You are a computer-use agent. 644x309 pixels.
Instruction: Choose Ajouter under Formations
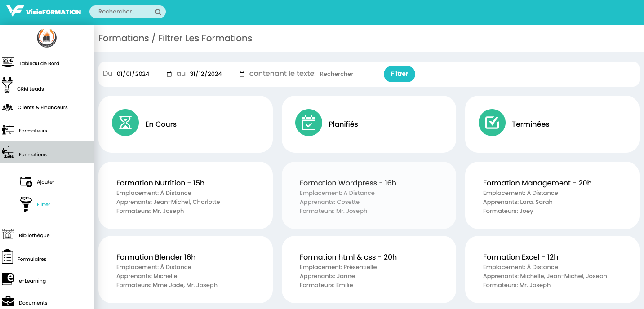pyautogui.click(x=46, y=182)
